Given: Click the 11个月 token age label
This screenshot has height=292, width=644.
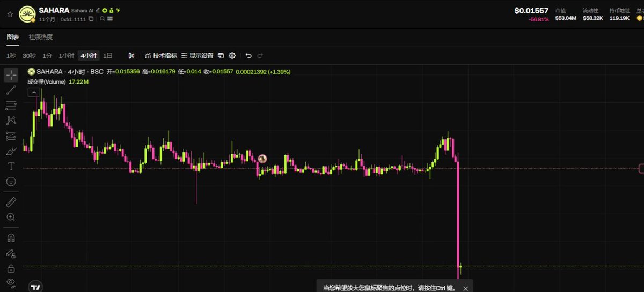Looking at the screenshot, I should point(47,19).
